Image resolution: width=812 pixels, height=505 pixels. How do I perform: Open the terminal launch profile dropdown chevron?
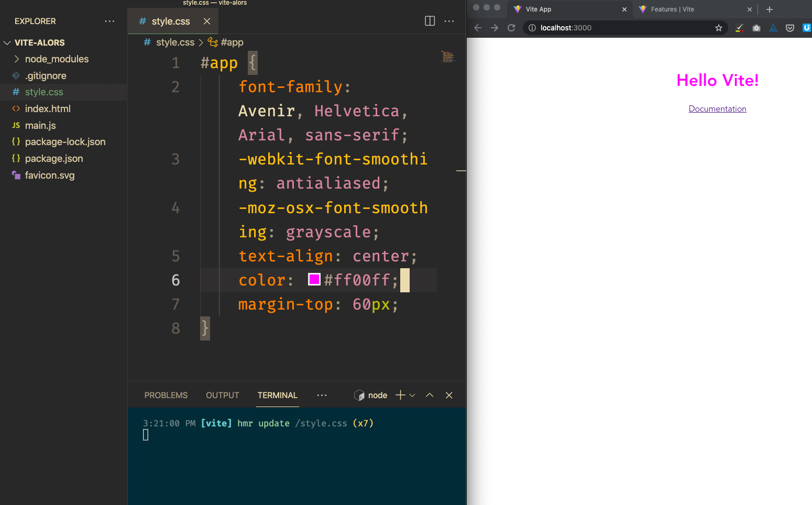pyautogui.click(x=412, y=396)
